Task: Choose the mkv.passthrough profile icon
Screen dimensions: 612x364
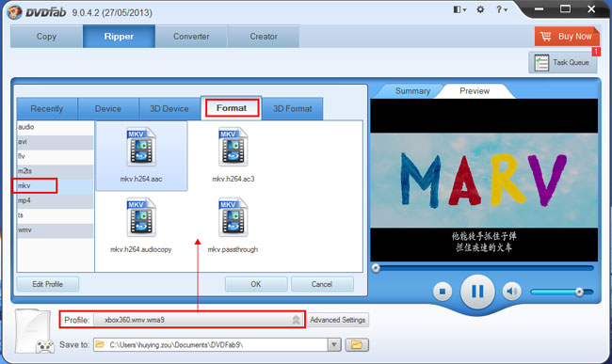Action: click(x=233, y=217)
